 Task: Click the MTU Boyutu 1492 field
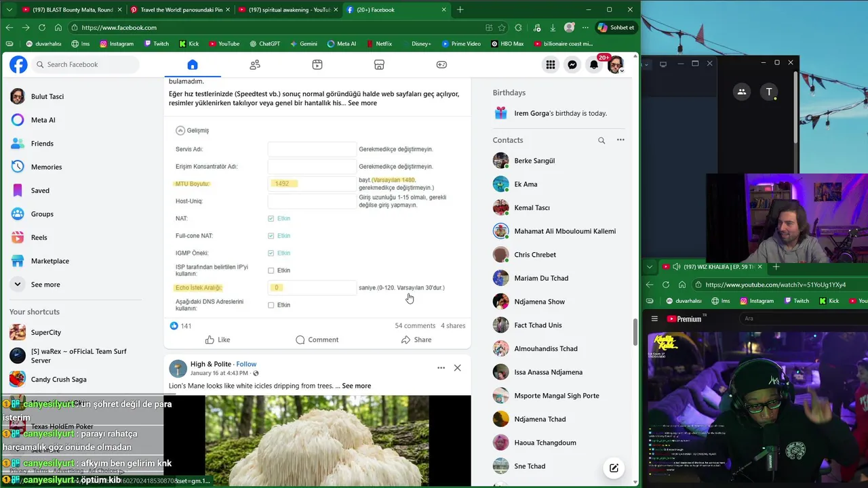[x=312, y=184]
